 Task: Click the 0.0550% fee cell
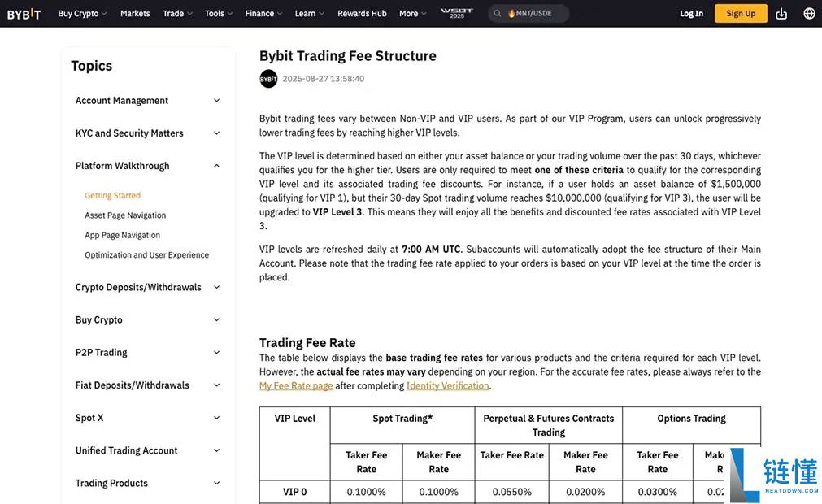pos(511,492)
